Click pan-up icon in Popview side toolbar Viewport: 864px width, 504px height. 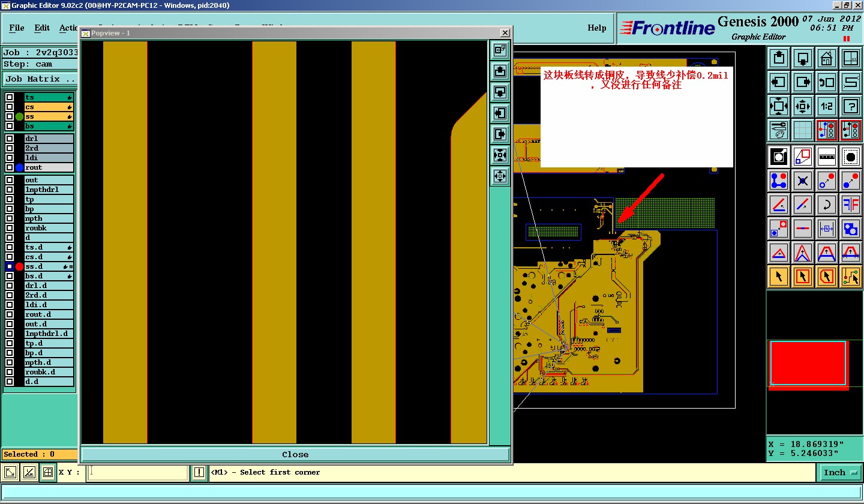point(500,71)
